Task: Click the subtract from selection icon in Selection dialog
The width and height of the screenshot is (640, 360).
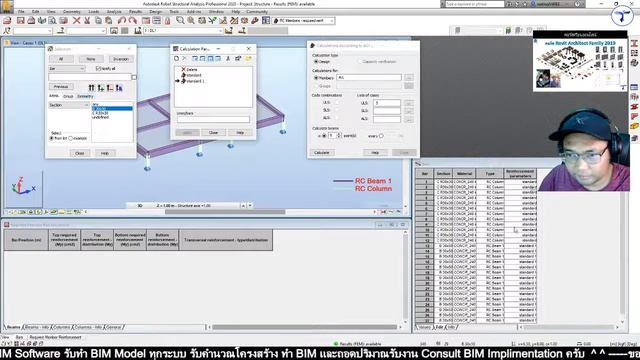Action: [x=110, y=88]
